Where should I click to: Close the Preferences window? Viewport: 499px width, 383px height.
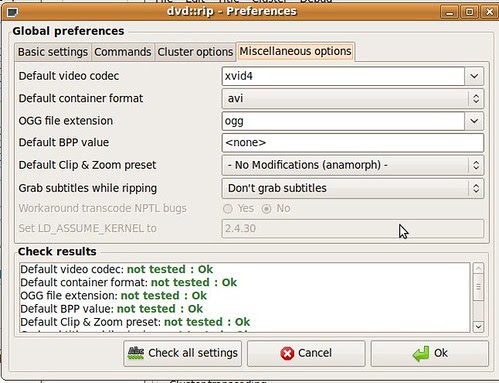click(x=489, y=12)
